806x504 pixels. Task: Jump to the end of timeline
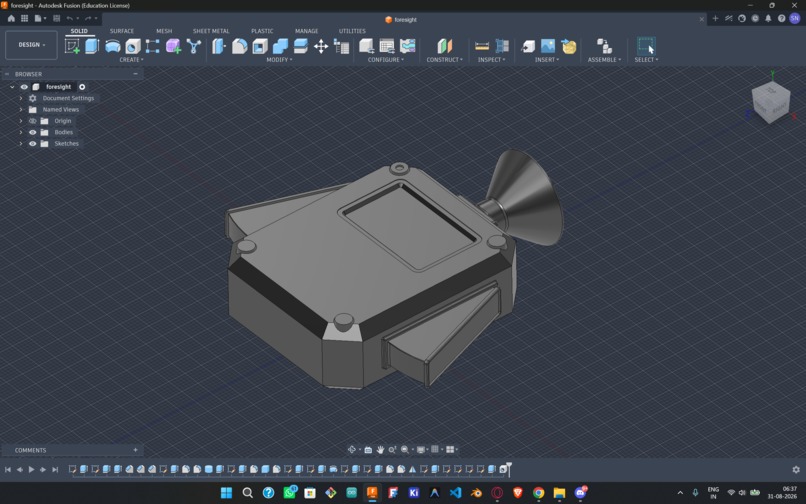click(x=55, y=470)
